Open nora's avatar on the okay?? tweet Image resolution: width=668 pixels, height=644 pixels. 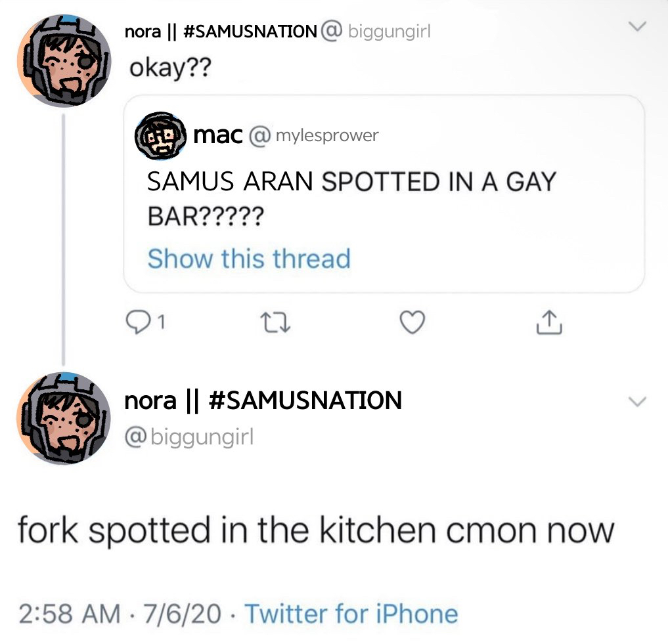click(64, 63)
